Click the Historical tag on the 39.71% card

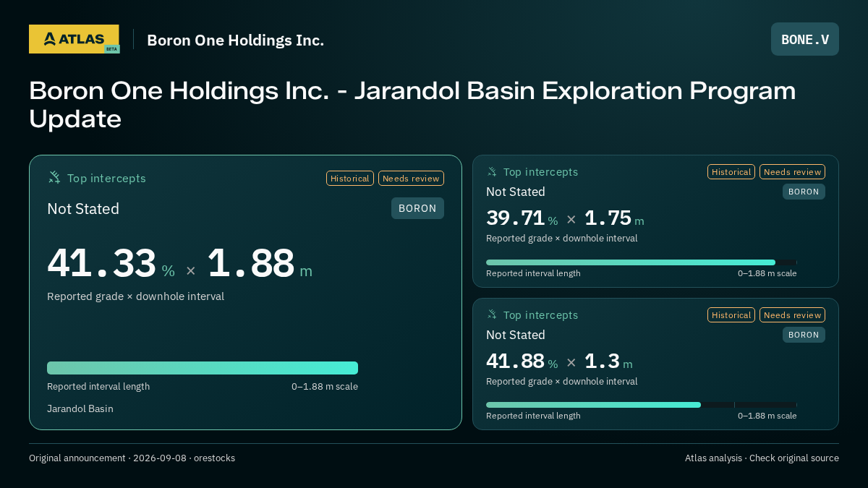[731, 172]
